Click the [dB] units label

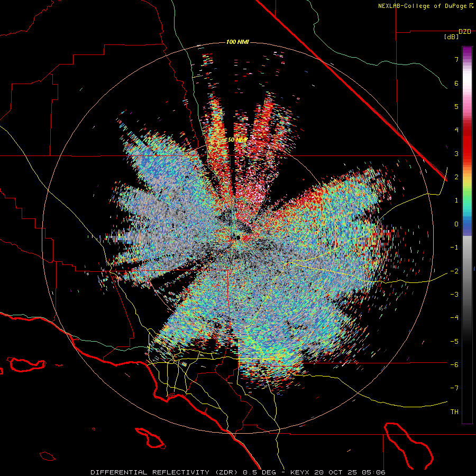pos(451,37)
